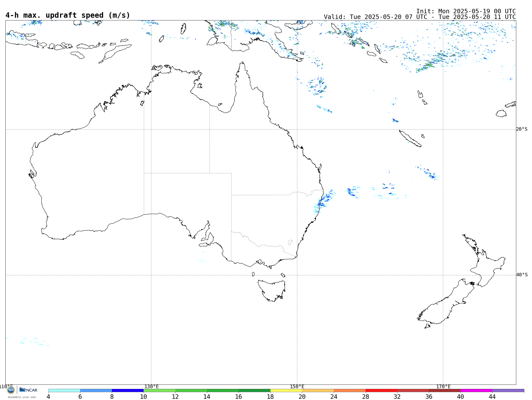
Task: Click the colorbar tick label '32'
Action: [x=397, y=397]
